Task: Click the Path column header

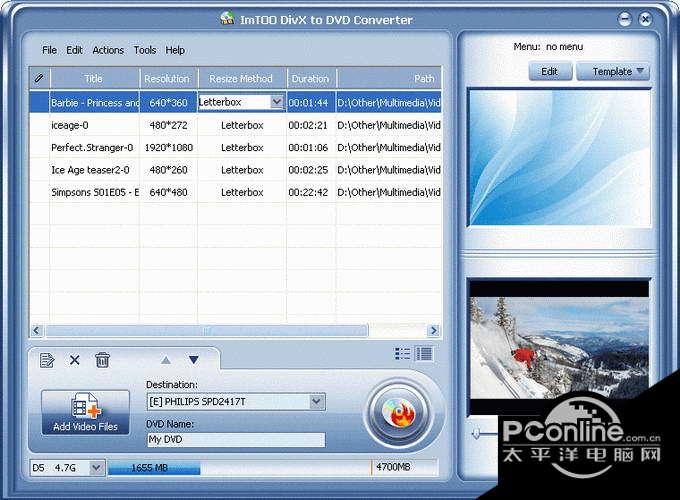Action: click(x=389, y=78)
